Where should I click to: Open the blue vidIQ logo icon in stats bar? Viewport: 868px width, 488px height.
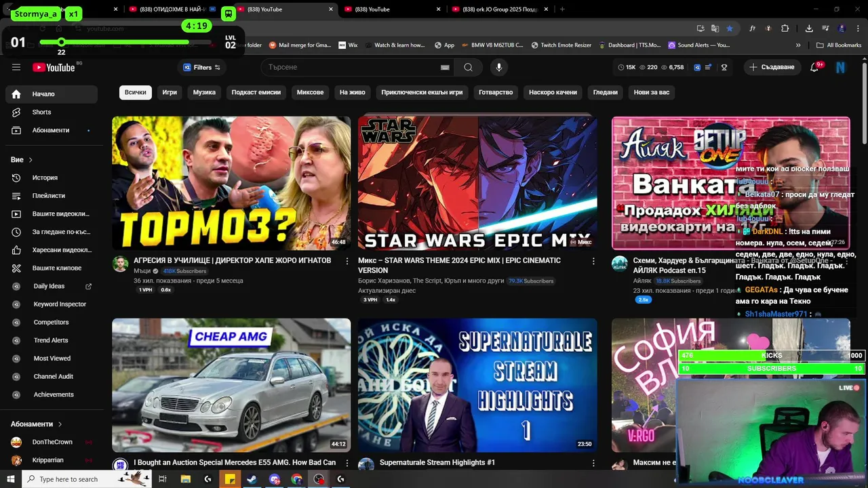point(698,67)
